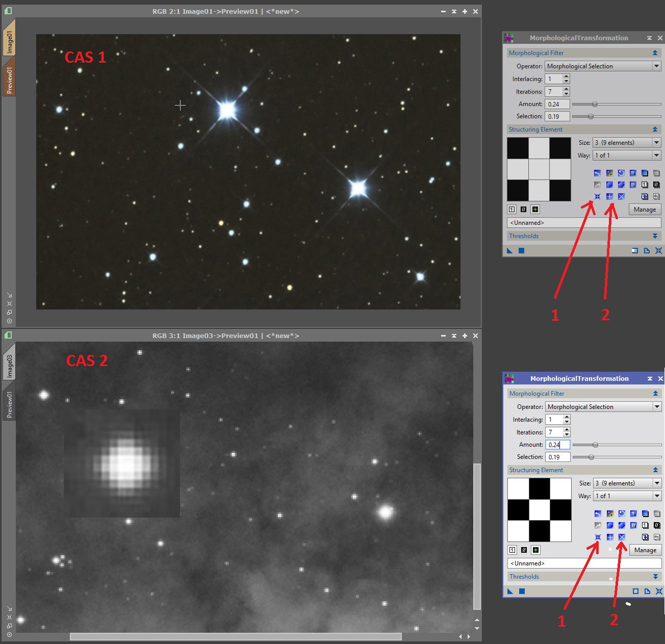Click Selection value field in lower panel
The image size is (665, 644).
tap(557, 457)
